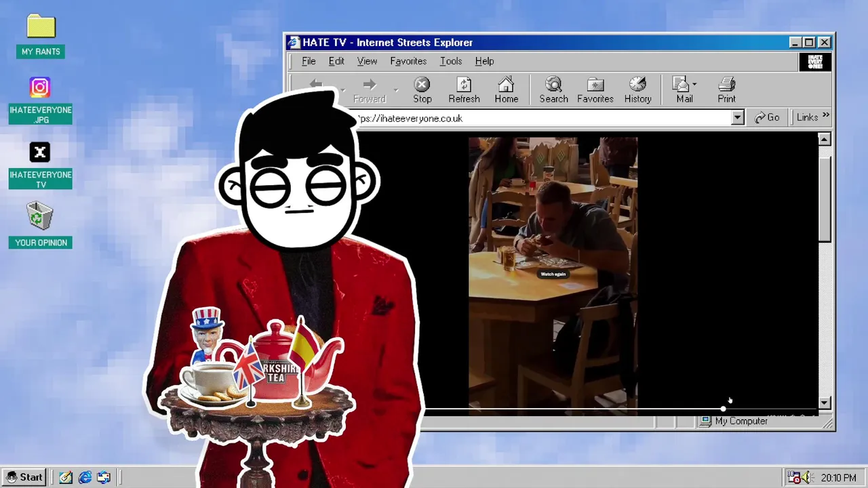This screenshot has height=488, width=868.
Task: Click the Back arrow icon
Action: (316, 85)
